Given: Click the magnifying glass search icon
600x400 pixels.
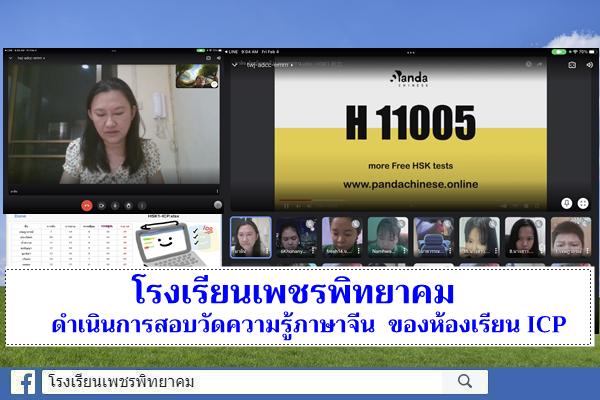Looking at the screenshot, I should pyautogui.click(x=464, y=381).
